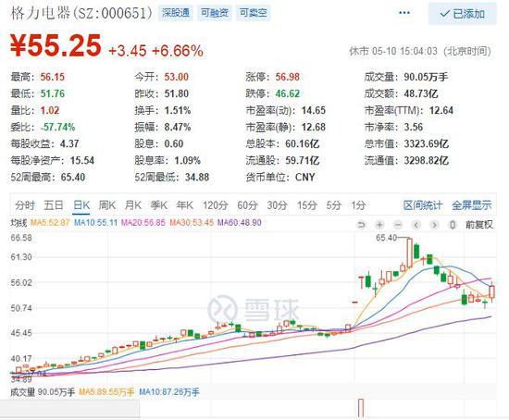Zoom in the K-line chart with plus icon
The height and width of the screenshot is (420, 509).
point(379,225)
